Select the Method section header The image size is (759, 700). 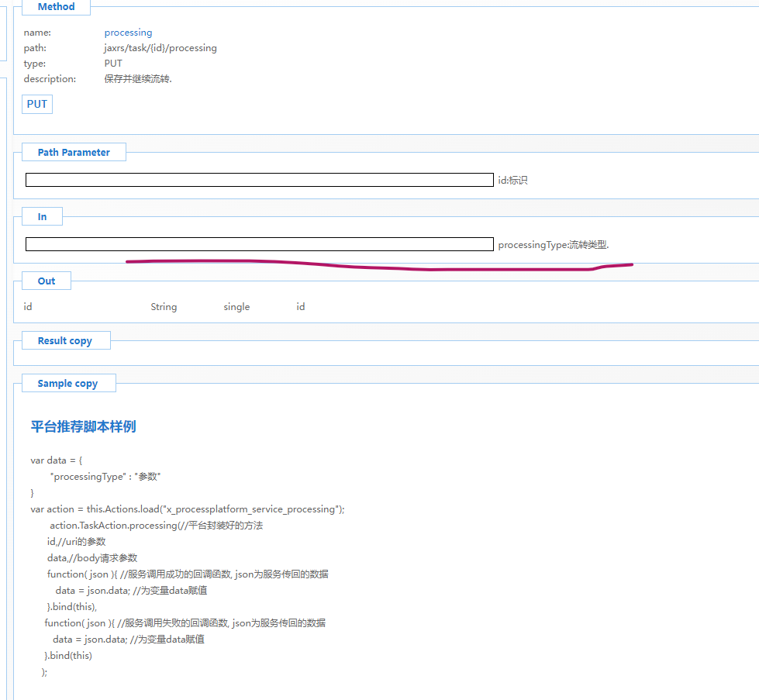[x=56, y=7]
